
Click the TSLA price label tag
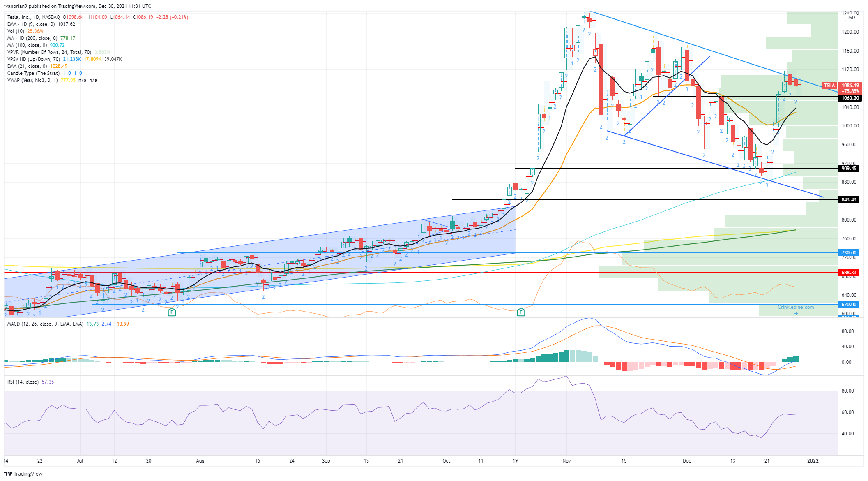(x=829, y=86)
